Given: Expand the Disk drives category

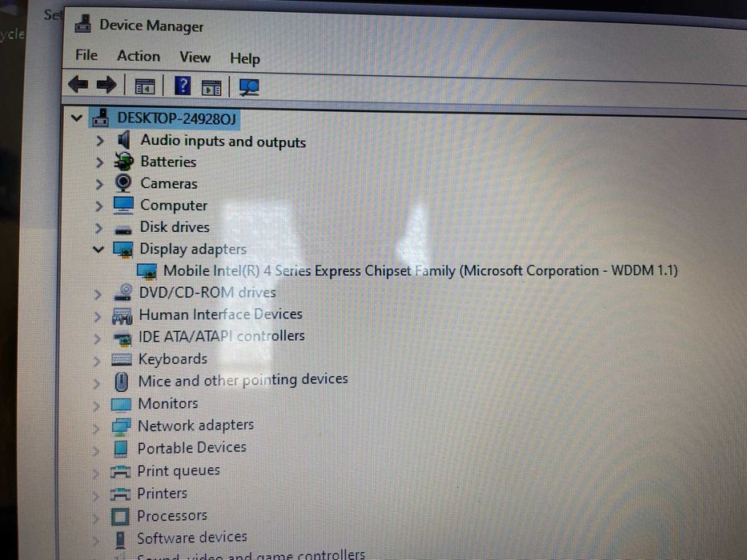Looking at the screenshot, I should pyautogui.click(x=98, y=228).
